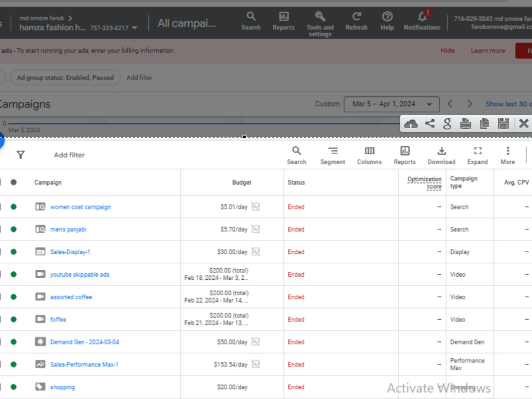Open the Help question mark icon

tap(387, 21)
